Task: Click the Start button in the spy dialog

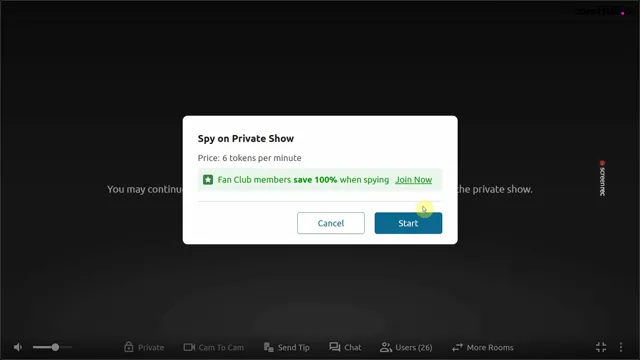Action: 408,223
